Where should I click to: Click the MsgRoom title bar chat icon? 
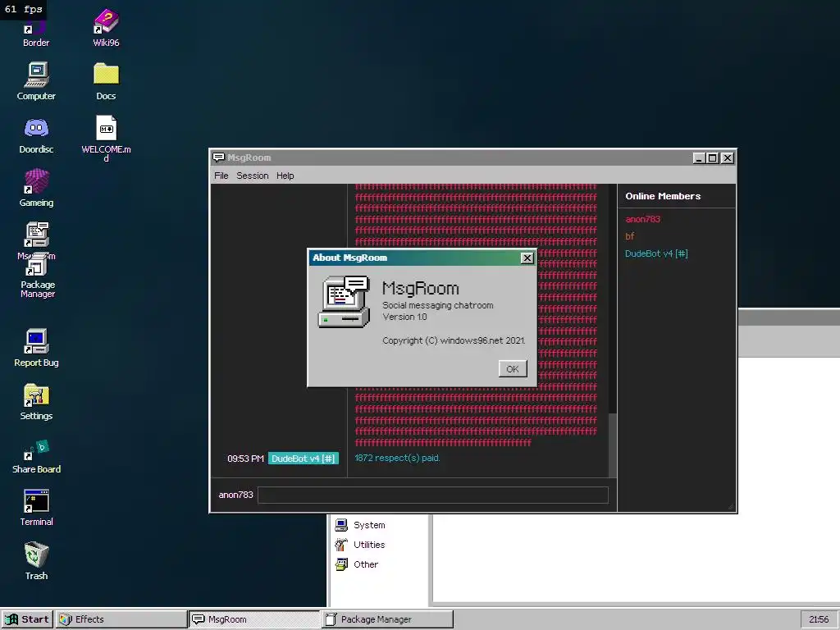[218, 157]
